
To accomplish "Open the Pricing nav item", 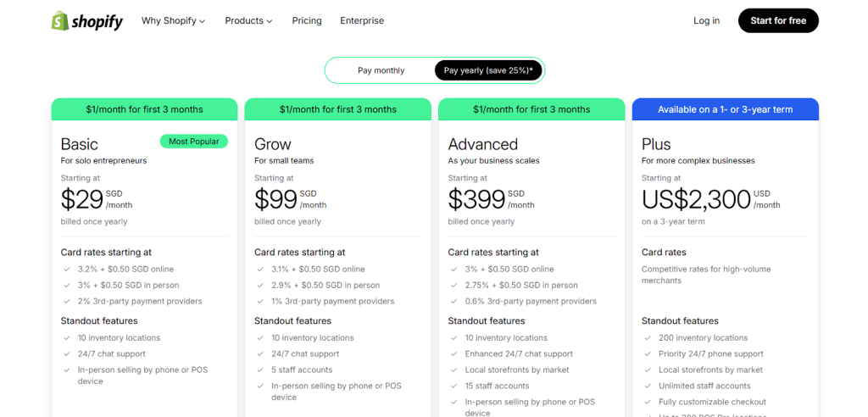I will tap(306, 21).
